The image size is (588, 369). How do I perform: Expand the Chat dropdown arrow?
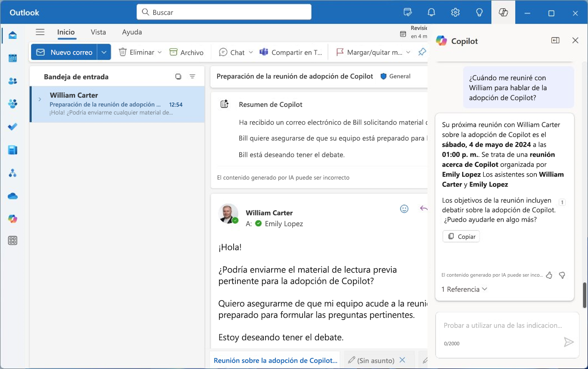tap(251, 52)
